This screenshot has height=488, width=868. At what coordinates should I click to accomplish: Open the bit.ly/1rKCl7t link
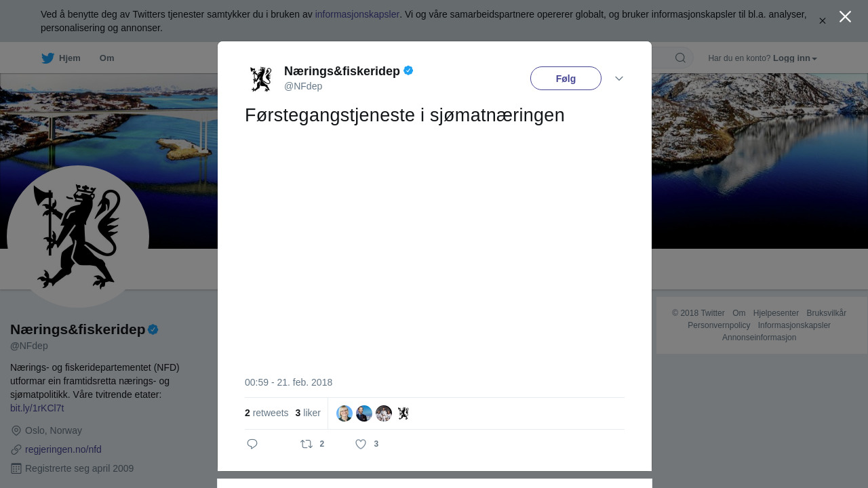pyautogui.click(x=37, y=408)
